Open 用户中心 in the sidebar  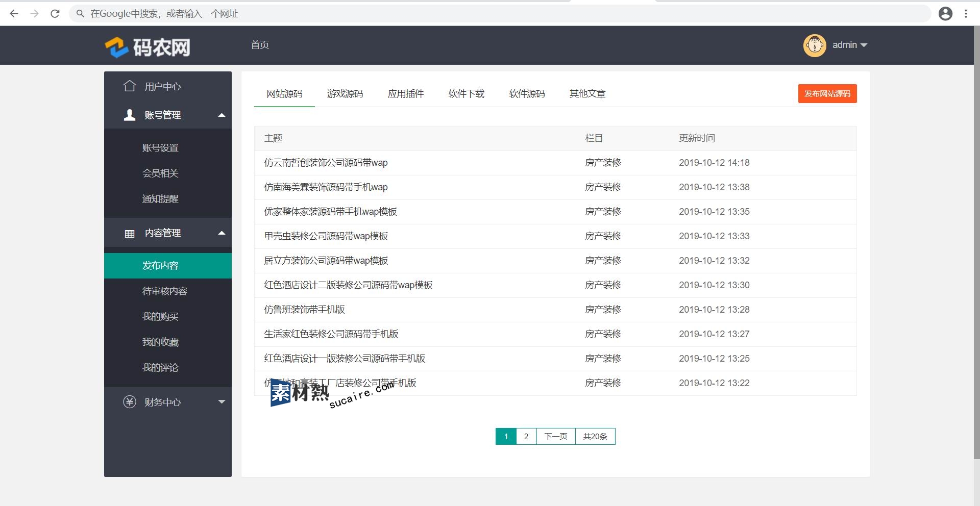tap(162, 86)
